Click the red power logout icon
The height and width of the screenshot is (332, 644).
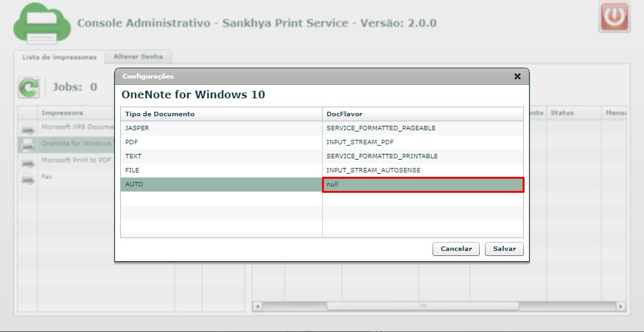[x=614, y=17]
